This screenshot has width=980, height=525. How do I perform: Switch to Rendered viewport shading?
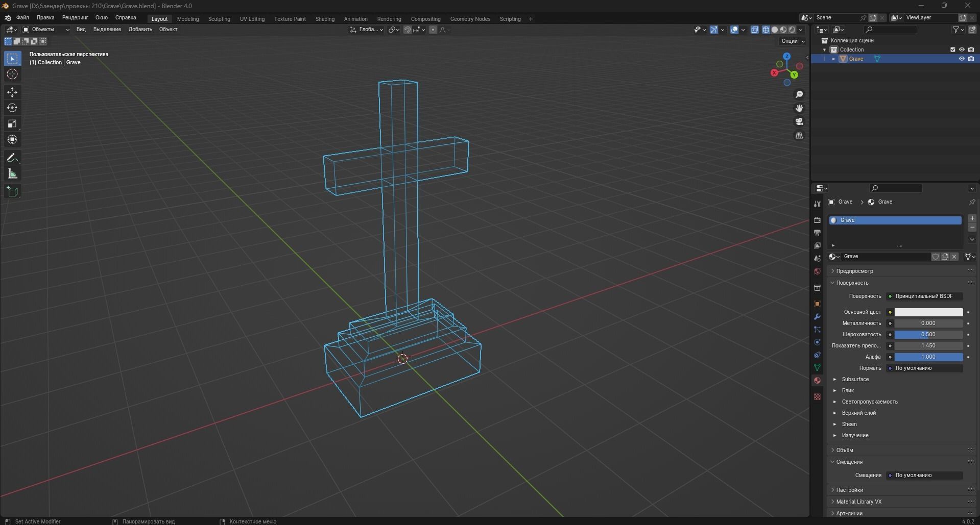[x=792, y=30]
